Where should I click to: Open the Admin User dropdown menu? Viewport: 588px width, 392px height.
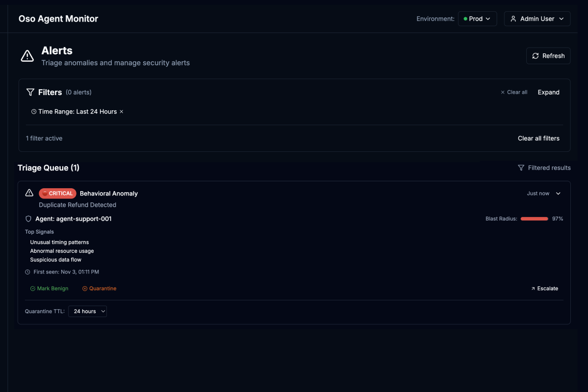(x=537, y=19)
